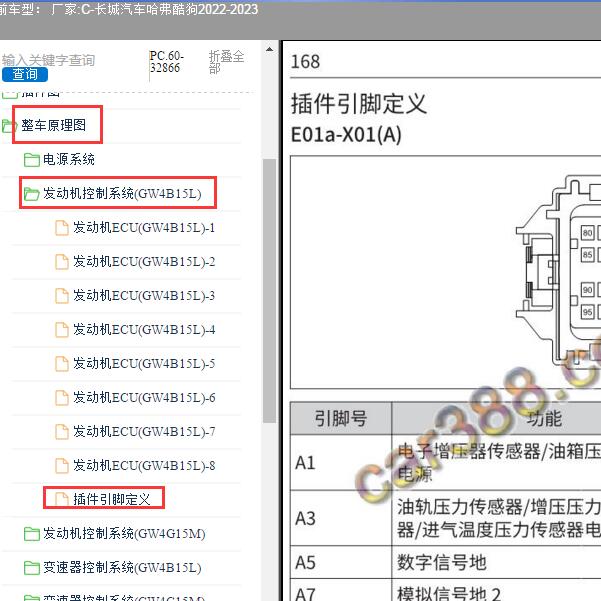Open page 发动机ECU(GW4B15L)-2
This screenshot has height=601, width=601.
coord(144,261)
